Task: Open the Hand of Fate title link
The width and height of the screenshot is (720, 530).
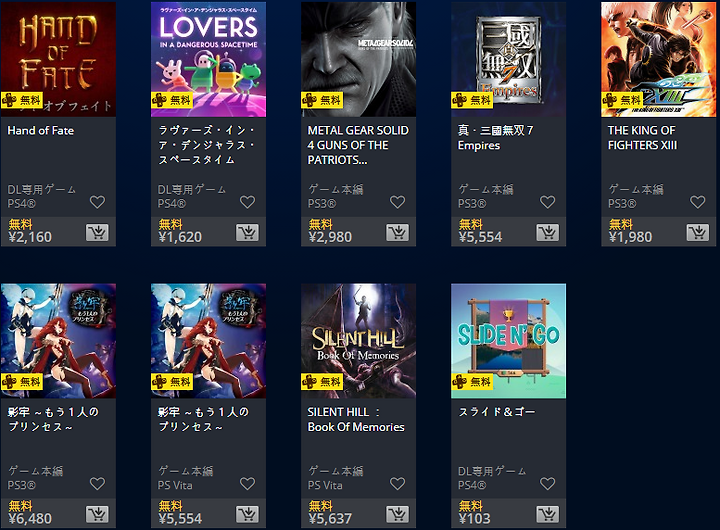Action: point(41,131)
